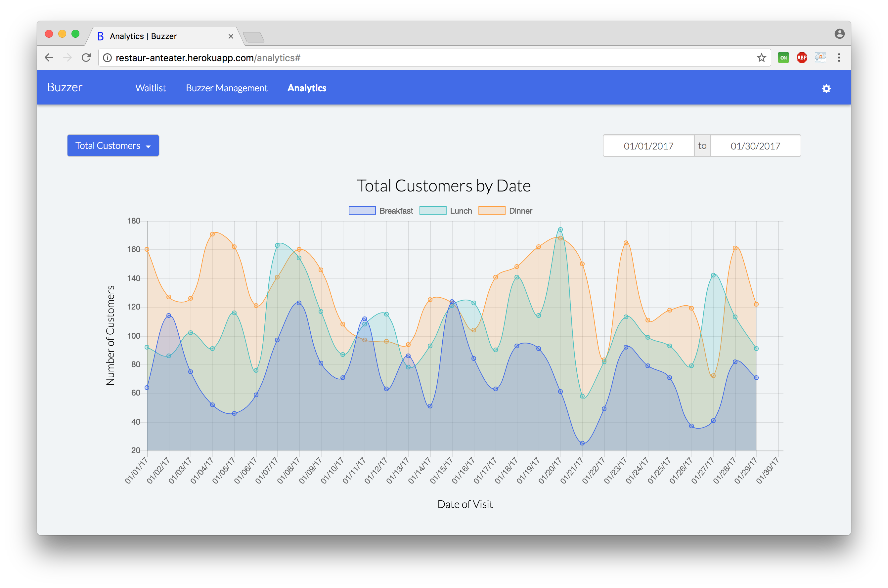888x588 pixels.
Task: Click the Dinner point on 01/28/17
Action: [735, 248]
